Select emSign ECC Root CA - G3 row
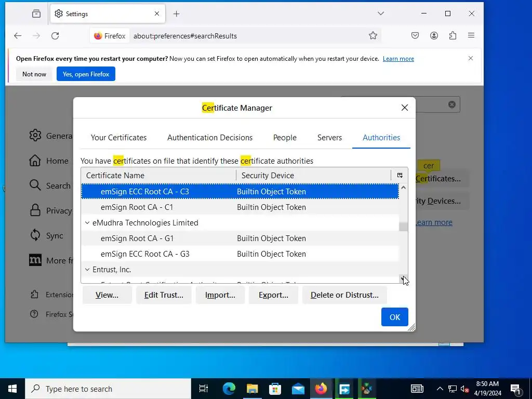This screenshot has width=532, height=399. pos(240,254)
